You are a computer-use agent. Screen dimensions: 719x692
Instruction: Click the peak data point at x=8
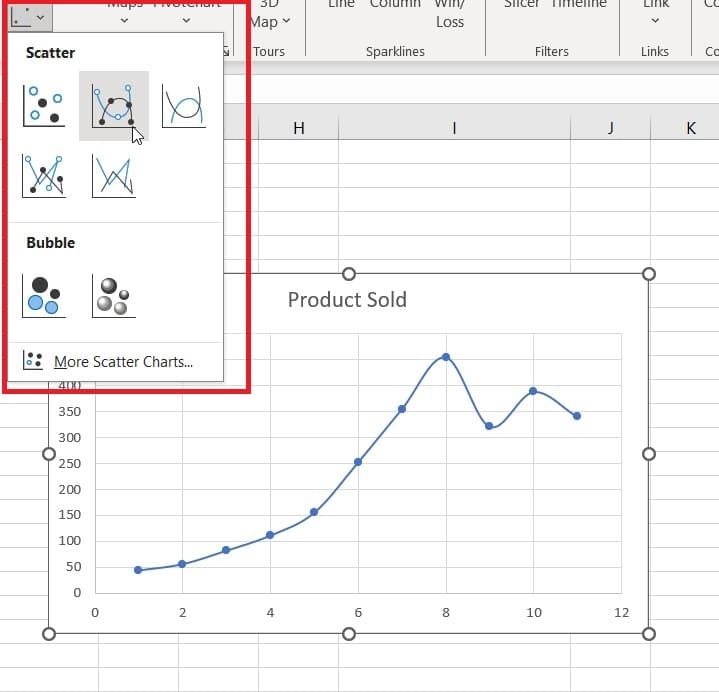click(446, 357)
